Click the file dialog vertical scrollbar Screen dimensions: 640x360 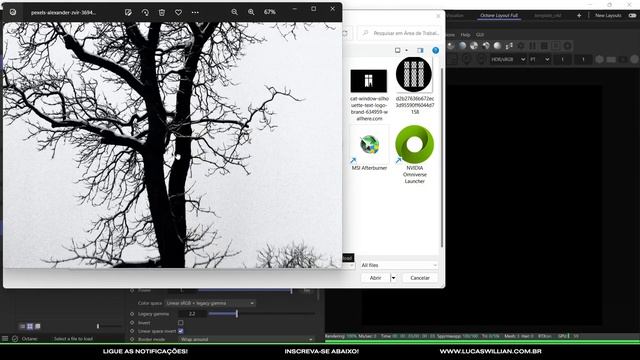pyautogui.click(x=442, y=157)
